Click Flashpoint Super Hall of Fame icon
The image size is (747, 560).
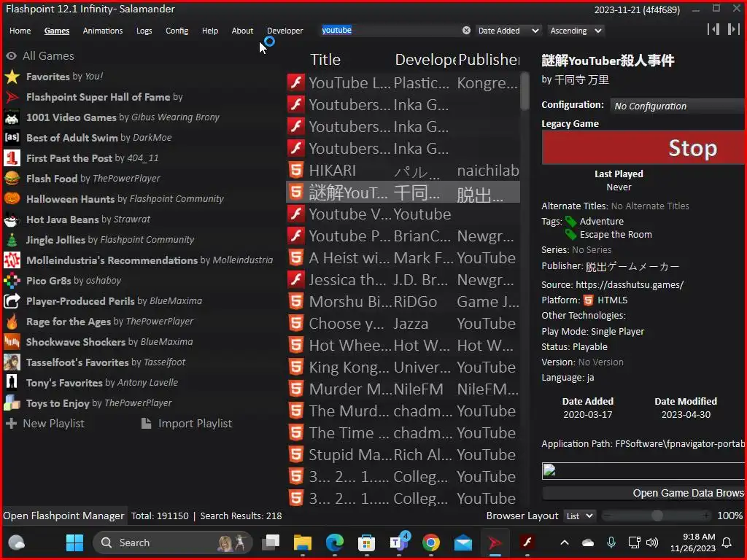point(12,97)
